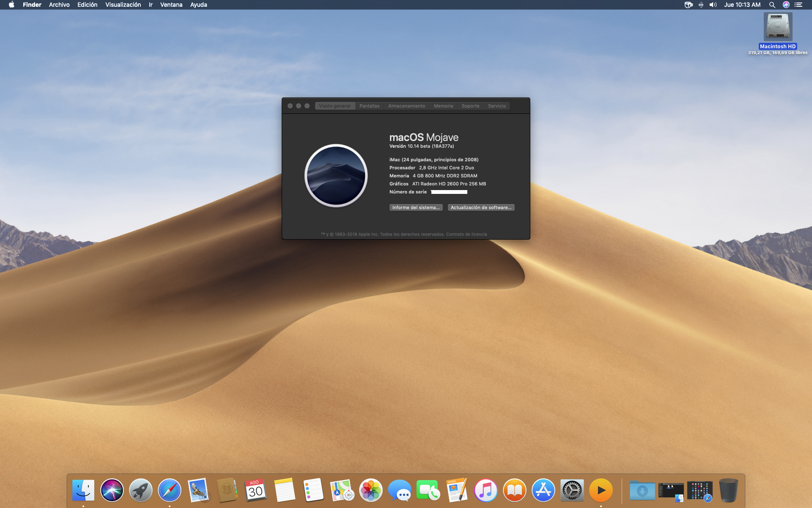
Task: Click Informe del sistema button
Action: click(x=416, y=207)
